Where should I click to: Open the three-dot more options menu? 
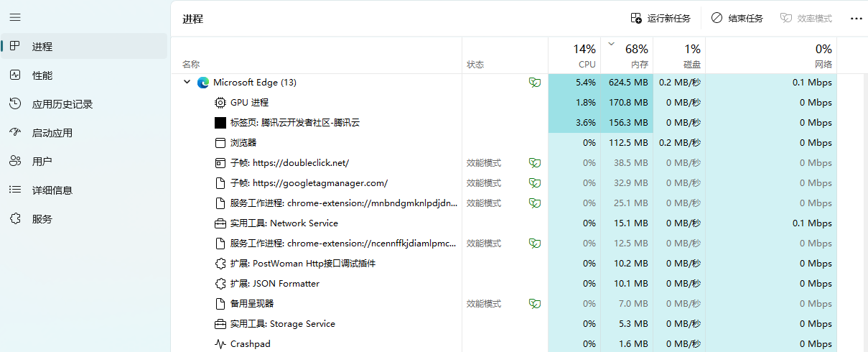pyautogui.click(x=856, y=19)
